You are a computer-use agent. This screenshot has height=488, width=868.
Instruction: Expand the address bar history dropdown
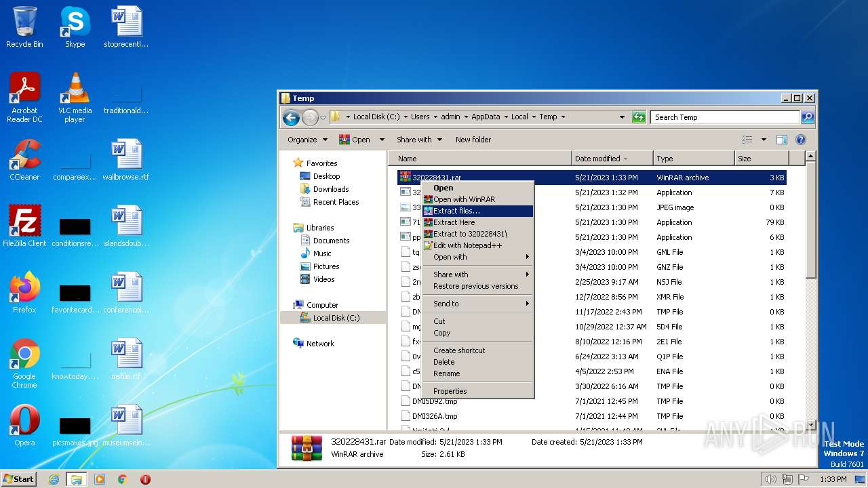622,117
